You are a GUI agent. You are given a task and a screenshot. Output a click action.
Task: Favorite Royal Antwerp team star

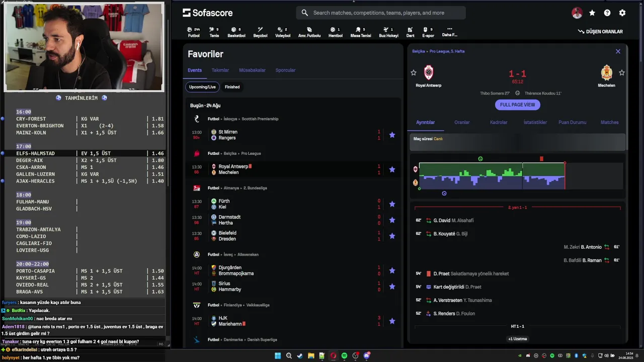click(414, 73)
